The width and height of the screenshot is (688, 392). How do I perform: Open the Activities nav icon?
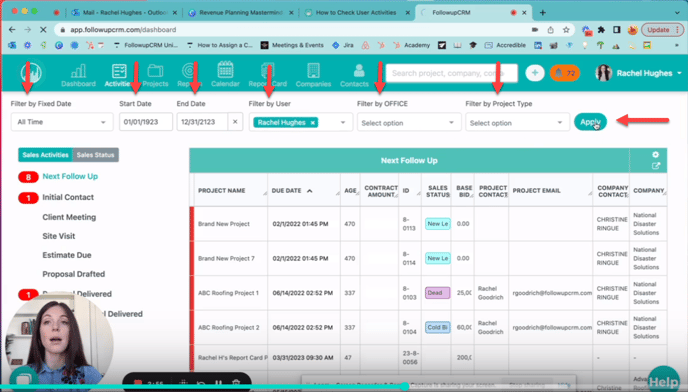coord(118,75)
